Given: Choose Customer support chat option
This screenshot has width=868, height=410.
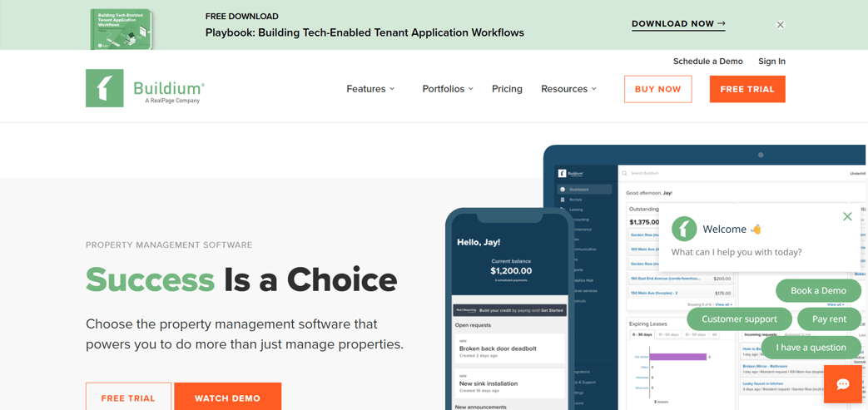Looking at the screenshot, I should coord(739,319).
